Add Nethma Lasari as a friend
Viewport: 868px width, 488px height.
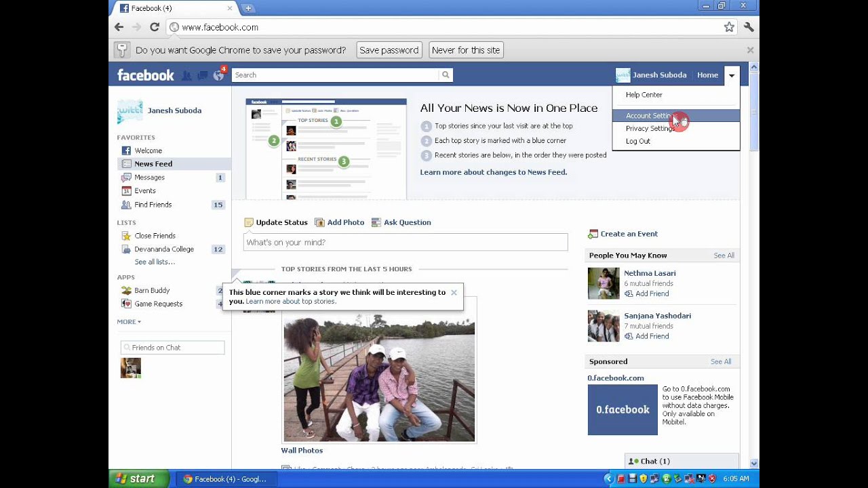(647, 293)
